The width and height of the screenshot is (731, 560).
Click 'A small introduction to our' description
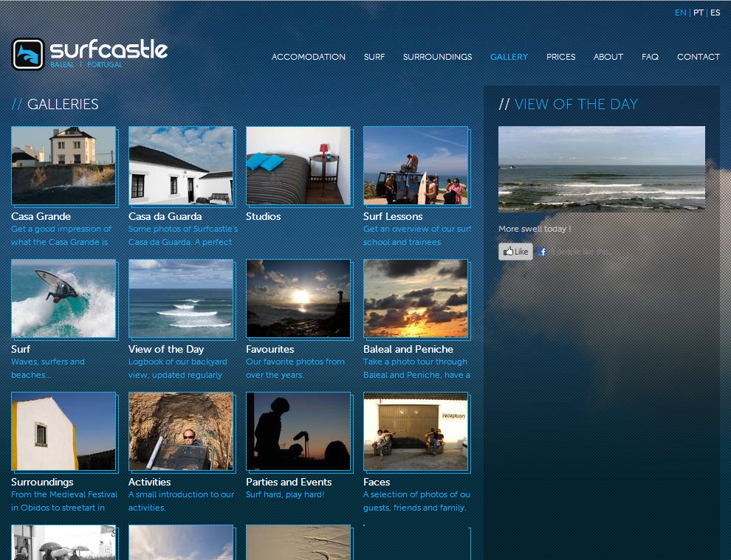tap(182, 495)
